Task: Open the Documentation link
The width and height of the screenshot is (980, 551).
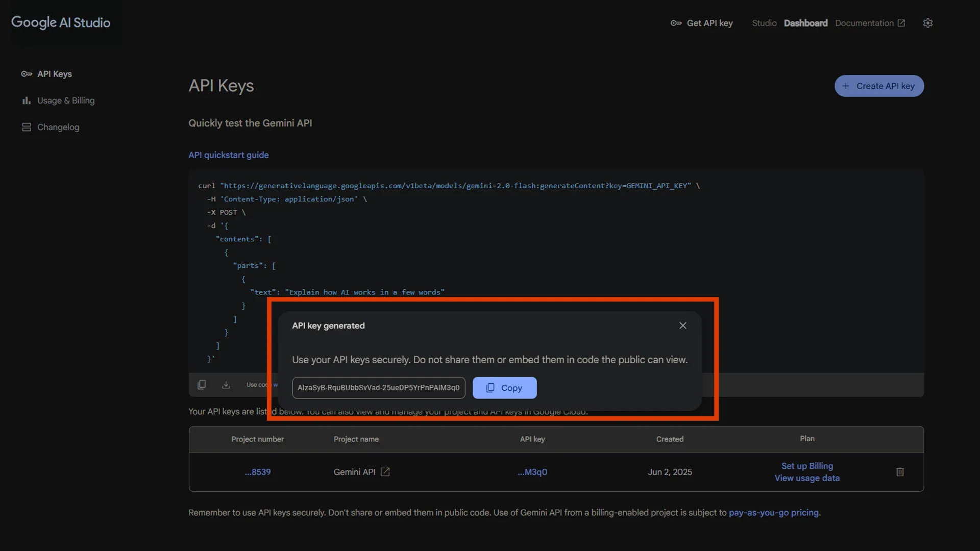Action: pyautogui.click(x=870, y=23)
